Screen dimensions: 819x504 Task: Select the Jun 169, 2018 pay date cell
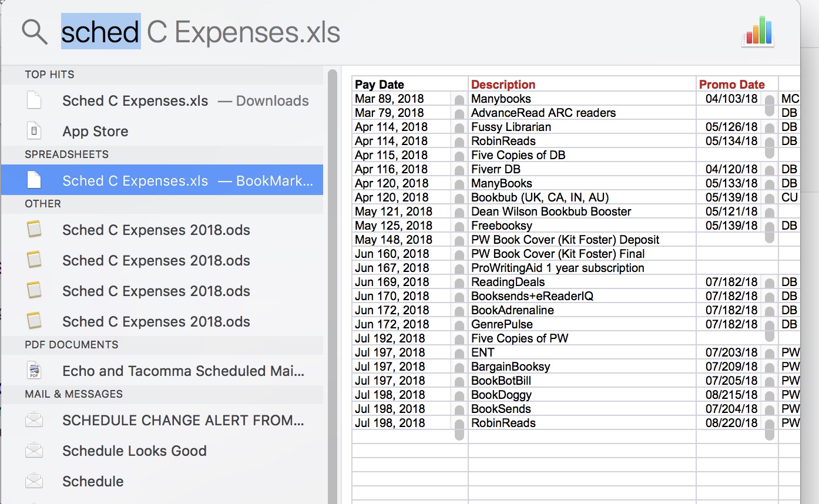pyautogui.click(x=410, y=282)
